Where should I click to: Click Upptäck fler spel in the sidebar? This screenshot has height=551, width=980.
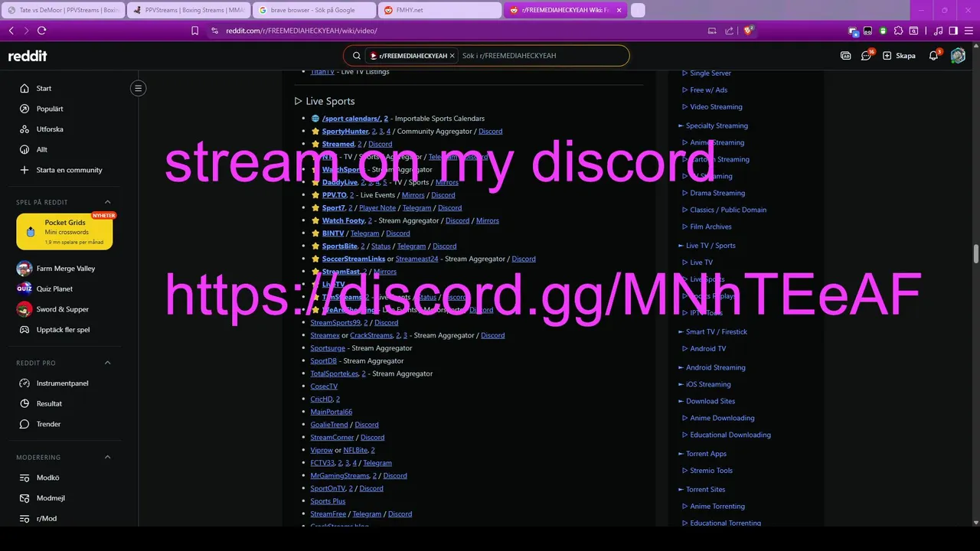coord(63,330)
